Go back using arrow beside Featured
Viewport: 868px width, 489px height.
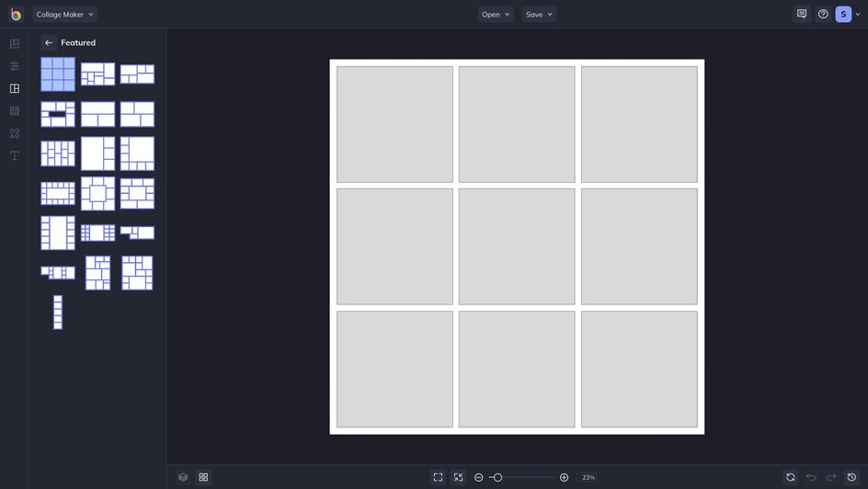click(49, 42)
